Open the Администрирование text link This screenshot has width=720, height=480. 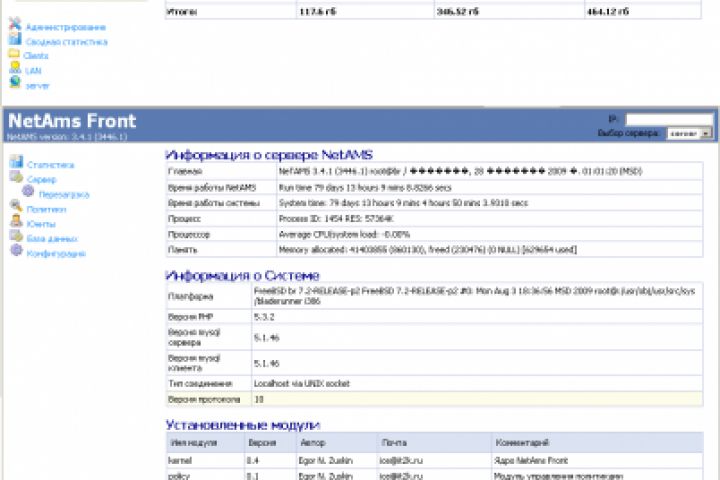tap(66, 28)
